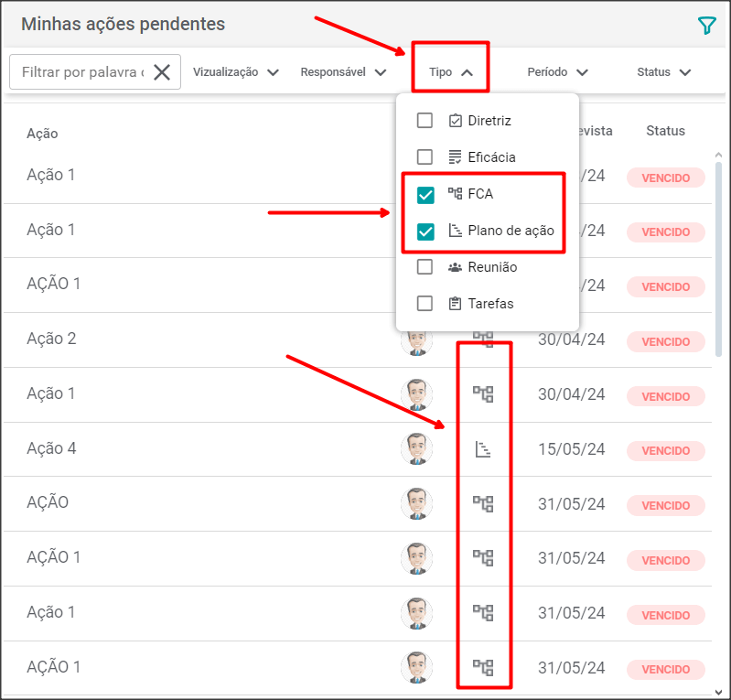Collapse the Tipo dropdown

pos(451,72)
